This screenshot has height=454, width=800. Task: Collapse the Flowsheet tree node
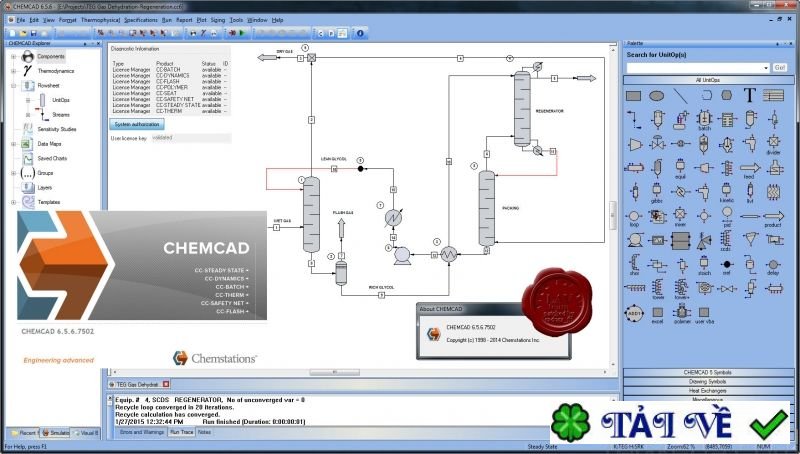coord(14,86)
